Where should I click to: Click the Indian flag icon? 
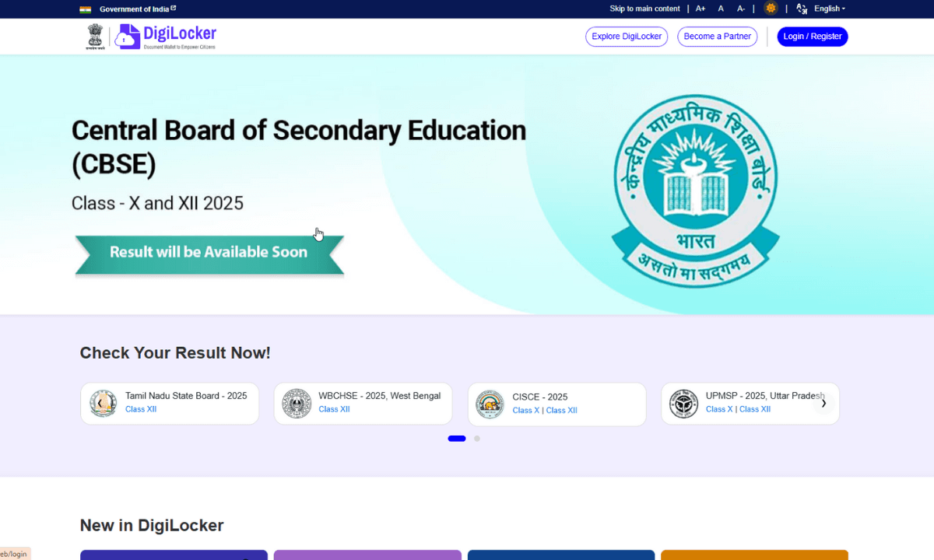click(85, 9)
